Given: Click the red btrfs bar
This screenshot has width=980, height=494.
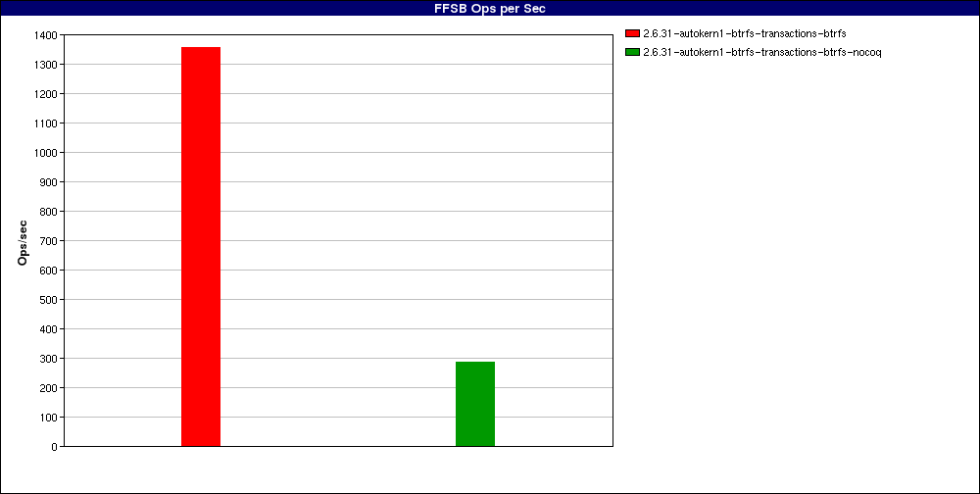Looking at the screenshot, I should pyautogui.click(x=201, y=246).
